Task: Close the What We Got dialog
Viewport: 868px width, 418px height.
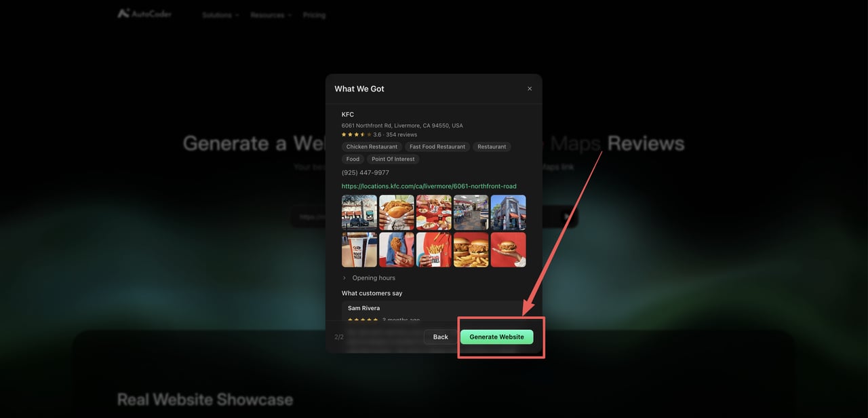Action: (530, 89)
